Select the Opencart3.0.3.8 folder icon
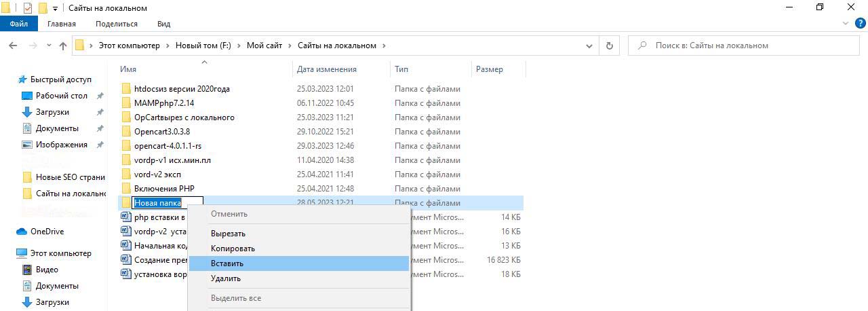Viewport: 868px width, 311px height. (x=125, y=132)
